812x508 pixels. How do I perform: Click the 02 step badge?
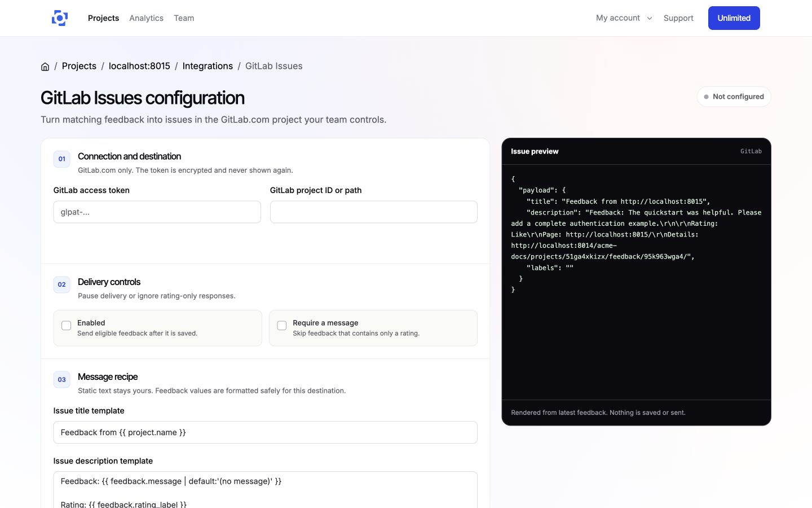[x=62, y=284]
